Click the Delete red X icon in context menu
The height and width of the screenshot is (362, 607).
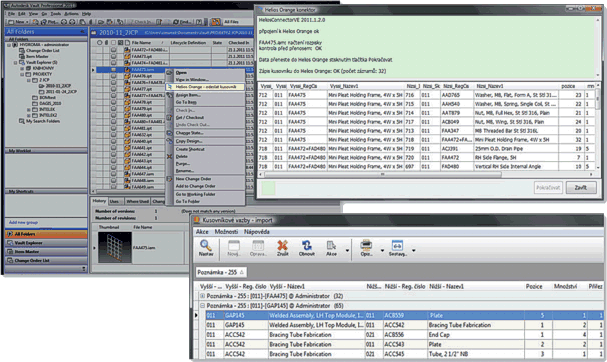(169, 156)
